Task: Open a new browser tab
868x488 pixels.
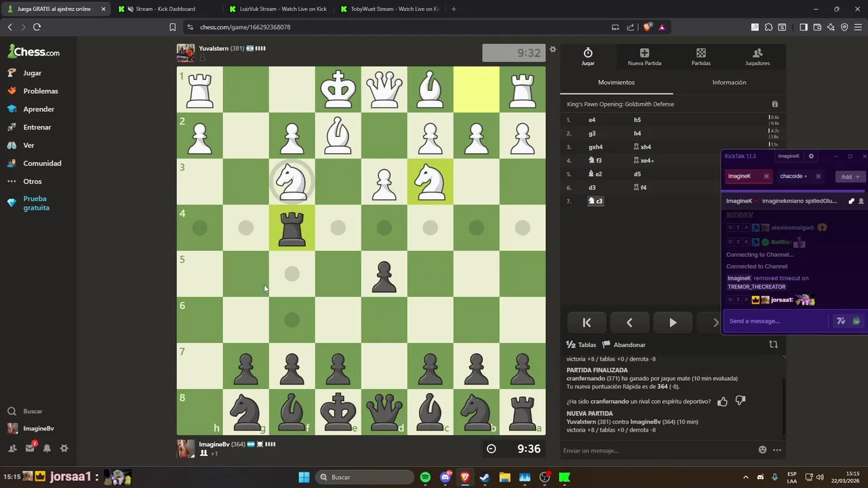Action: 454,9
